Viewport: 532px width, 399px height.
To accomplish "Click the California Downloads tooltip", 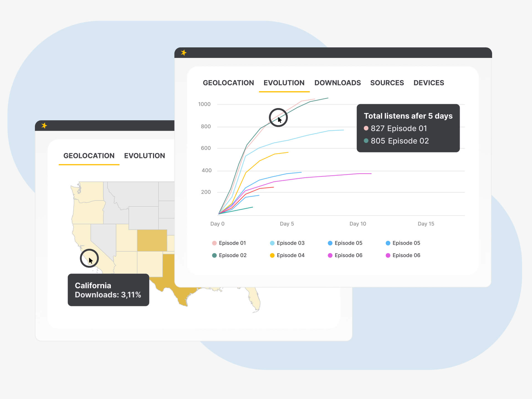I will pos(108,290).
